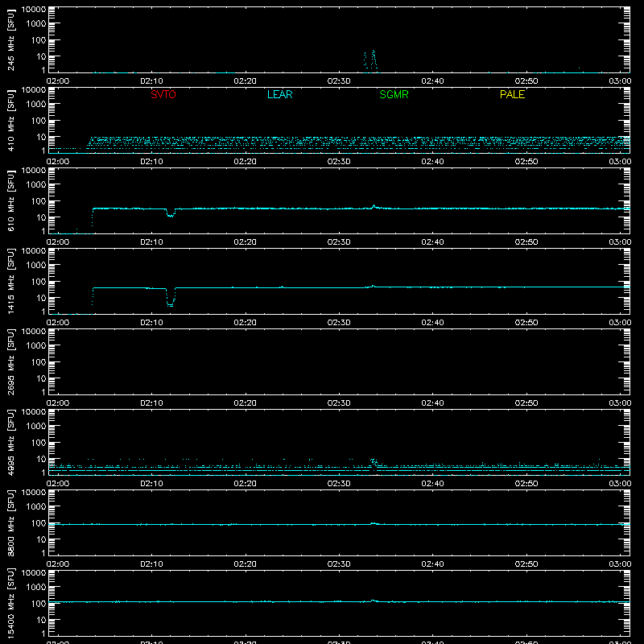The width and height of the screenshot is (644, 644).
Task: Click the 245 MHz [SFU] axis title
Action: click(x=10, y=39)
